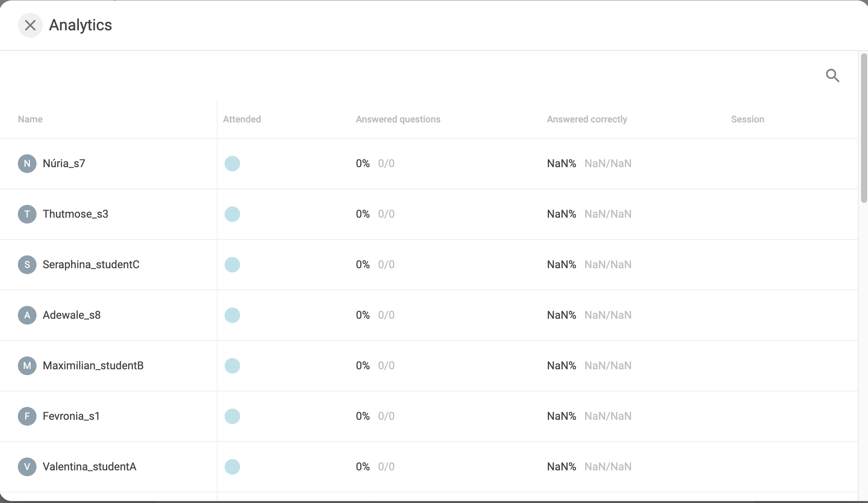Close the Analytics panel

coord(30,25)
